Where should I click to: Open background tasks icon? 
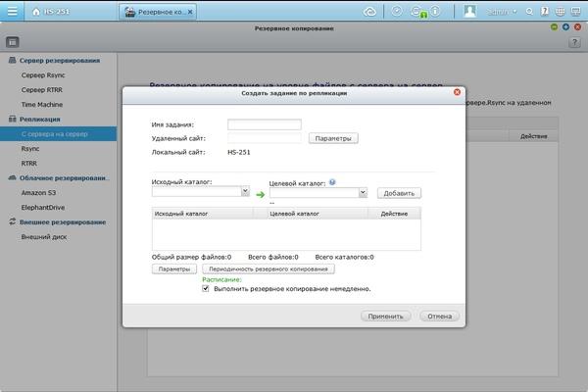coord(396,11)
